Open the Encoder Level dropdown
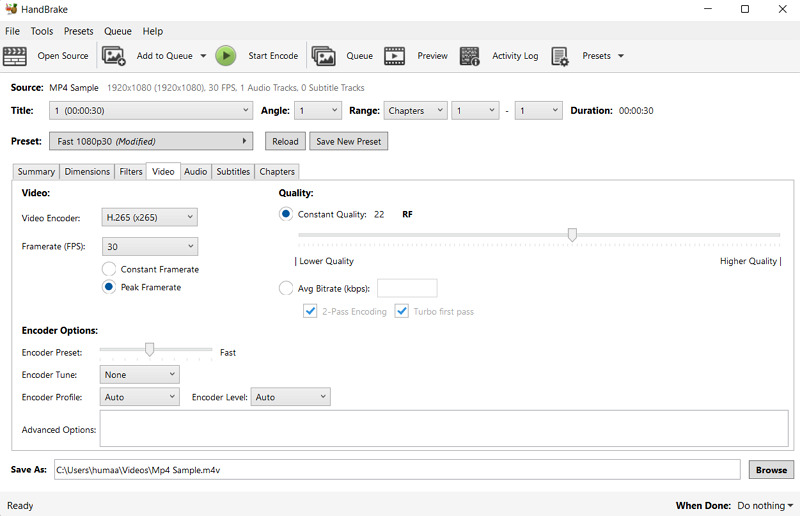The height and width of the screenshot is (516, 800). 290,397
